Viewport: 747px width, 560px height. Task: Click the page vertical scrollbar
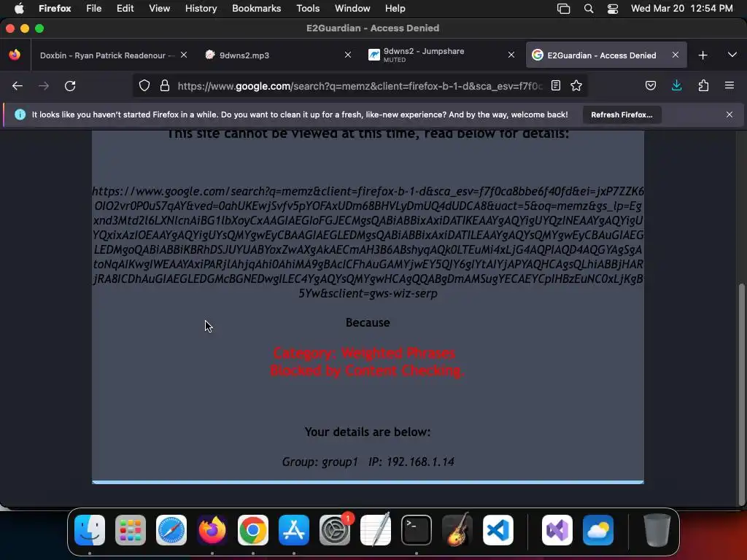pyautogui.click(x=741, y=395)
